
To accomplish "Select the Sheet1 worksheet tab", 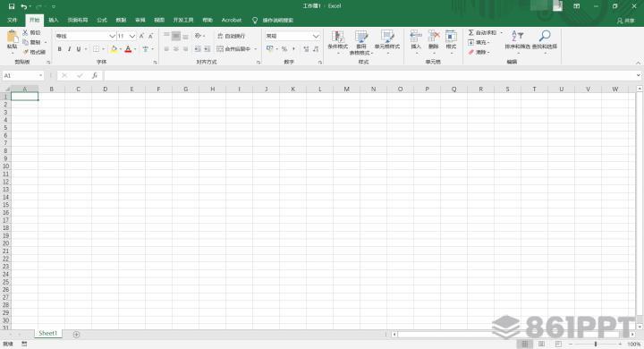I will [x=48, y=334].
